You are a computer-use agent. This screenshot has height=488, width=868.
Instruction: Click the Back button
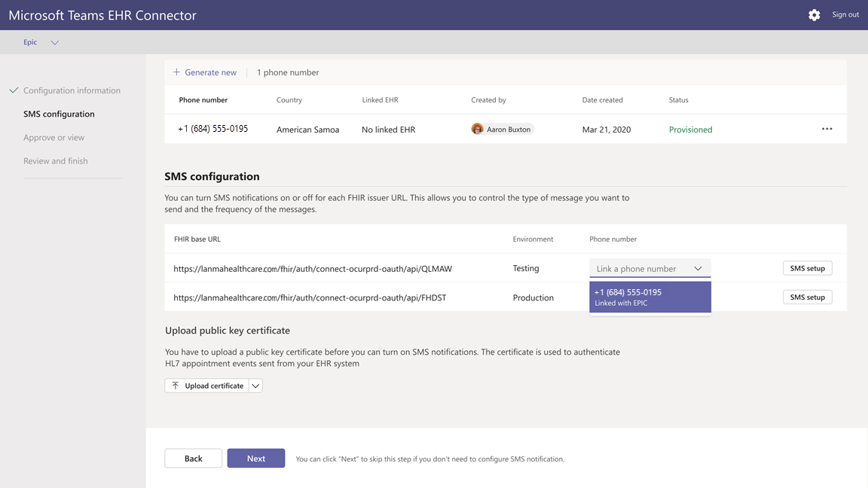point(193,458)
